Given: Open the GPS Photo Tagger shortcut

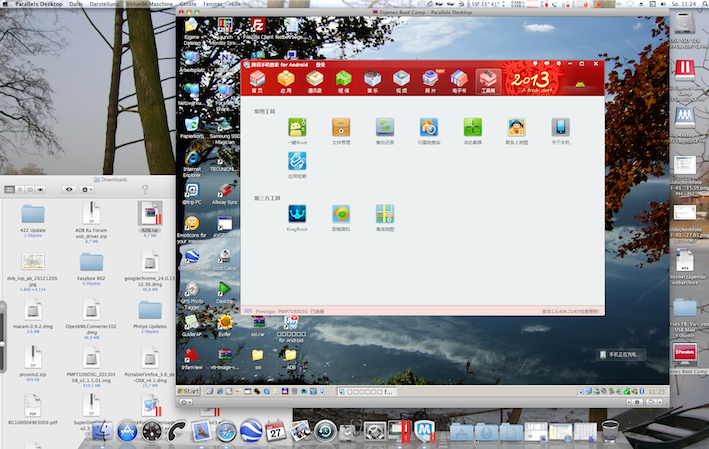Looking at the screenshot, I should (192, 295).
